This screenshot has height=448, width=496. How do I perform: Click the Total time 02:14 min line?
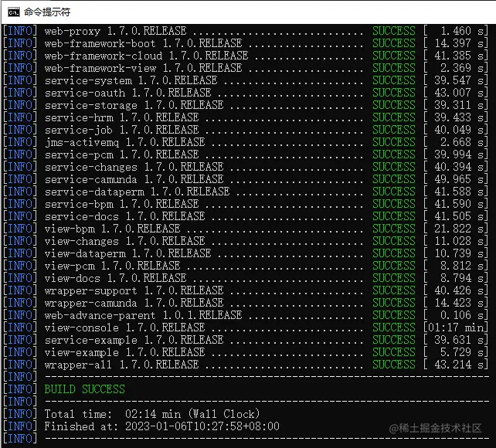coord(152,414)
